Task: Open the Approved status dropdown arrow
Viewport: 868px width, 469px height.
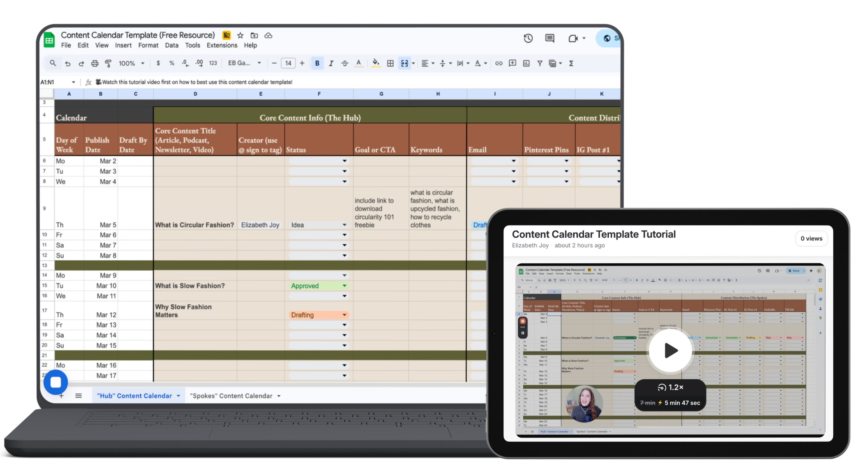Action: pyautogui.click(x=344, y=286)
